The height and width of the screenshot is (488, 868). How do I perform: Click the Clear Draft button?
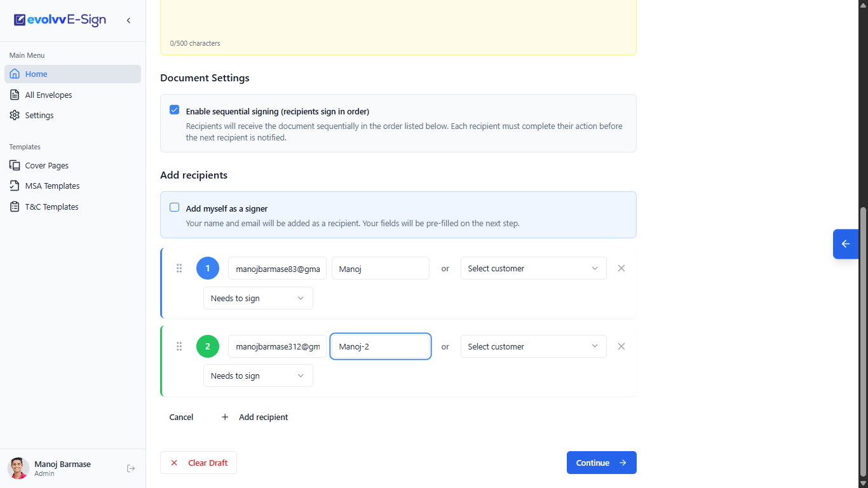(198, 463)
